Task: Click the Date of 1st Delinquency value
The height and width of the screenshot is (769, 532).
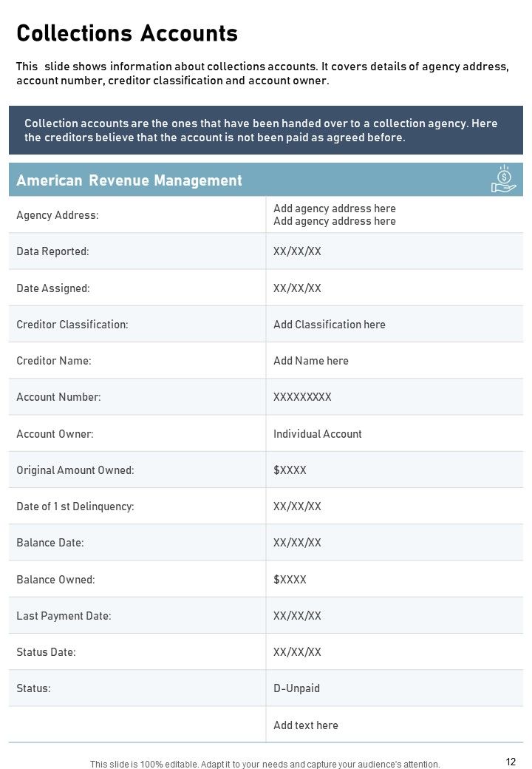Action: coord(297,506)
